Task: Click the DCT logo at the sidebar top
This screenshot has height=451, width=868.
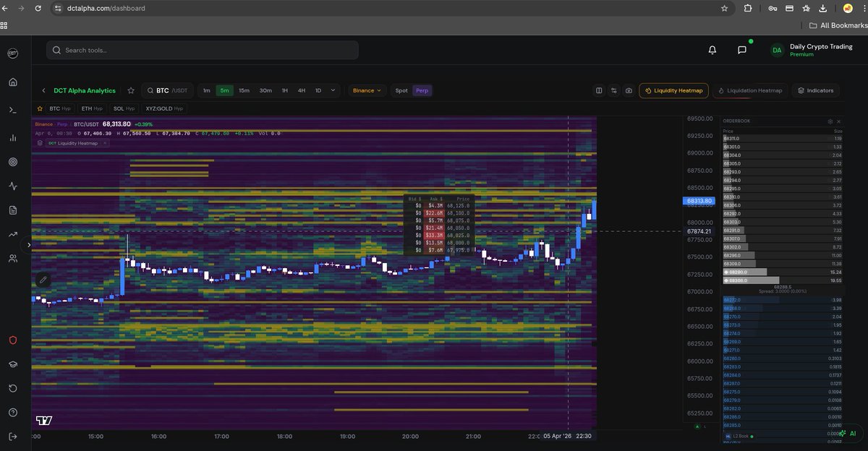Action: [12, 53]
